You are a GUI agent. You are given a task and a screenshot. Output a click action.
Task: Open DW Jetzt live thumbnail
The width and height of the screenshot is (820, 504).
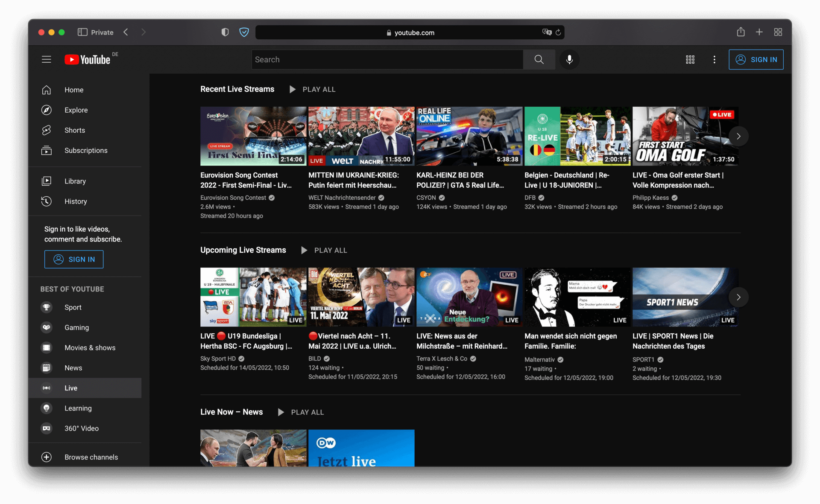point(361,448)
